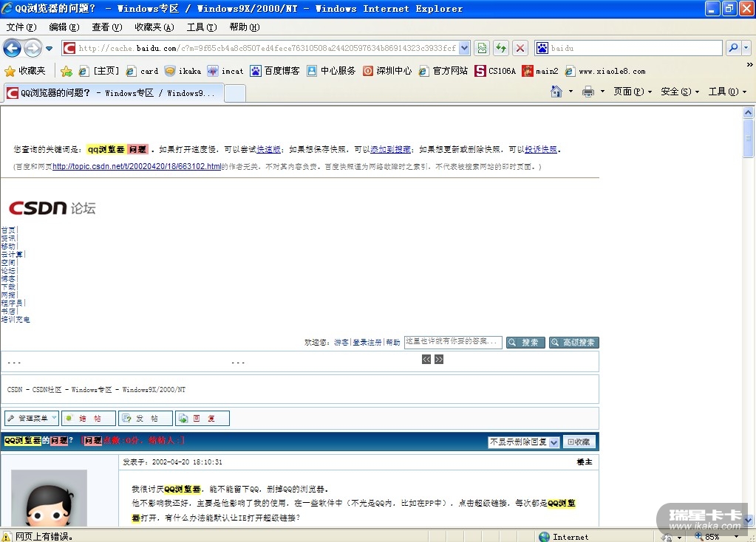This screenshot has width=756, height=542.
Task: Click the 发帖 button
Action: pyautogui.click(x=145, y=418)
